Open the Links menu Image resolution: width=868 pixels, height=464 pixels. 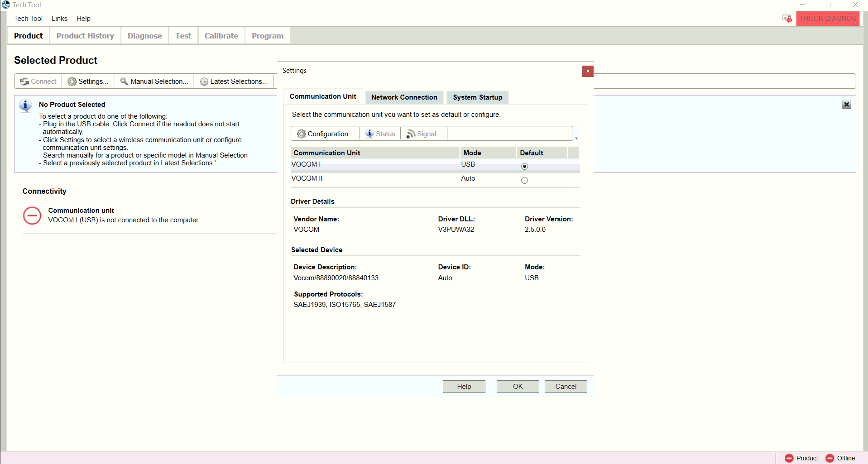pyautogui.click(x=59, y=19)
